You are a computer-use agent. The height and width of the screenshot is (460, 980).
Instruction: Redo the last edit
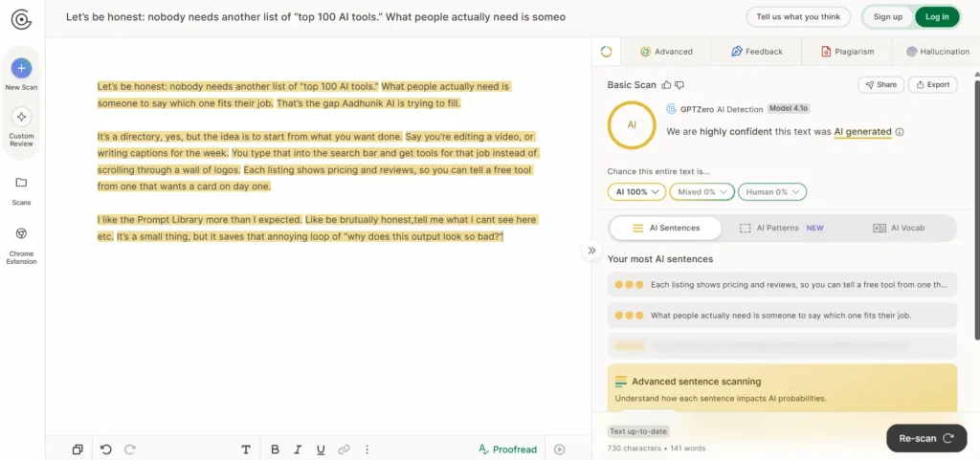130,449
